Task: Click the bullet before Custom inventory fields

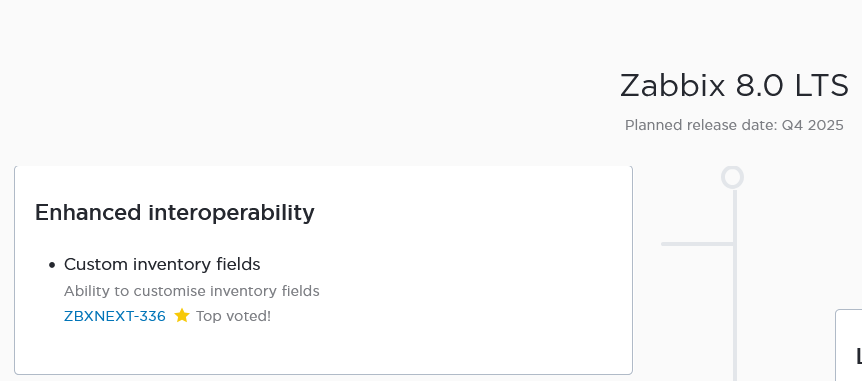Action: [x=52, y=265]
